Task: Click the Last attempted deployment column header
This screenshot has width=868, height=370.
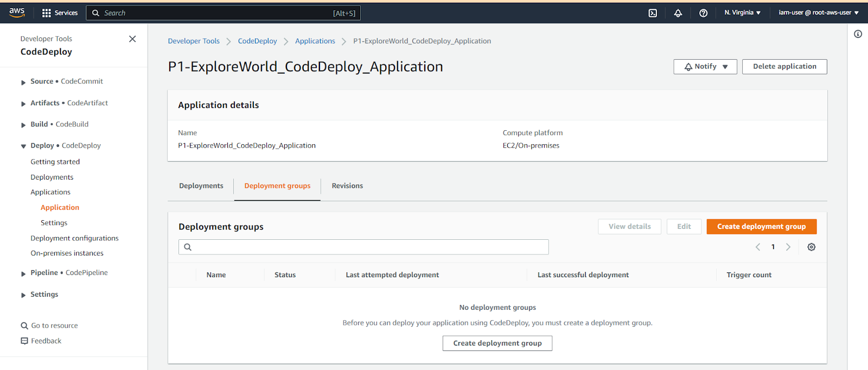Action: [x=392, y=275]
